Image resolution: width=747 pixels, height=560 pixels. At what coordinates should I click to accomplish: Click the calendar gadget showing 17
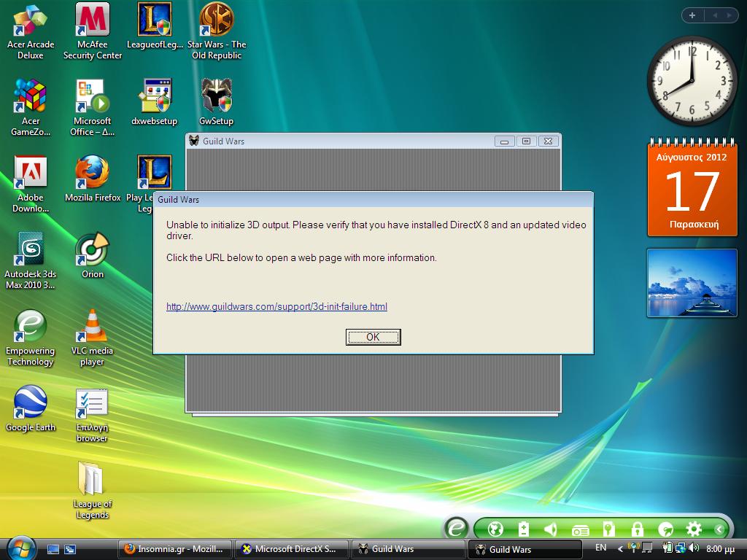(x=692, y=187)
